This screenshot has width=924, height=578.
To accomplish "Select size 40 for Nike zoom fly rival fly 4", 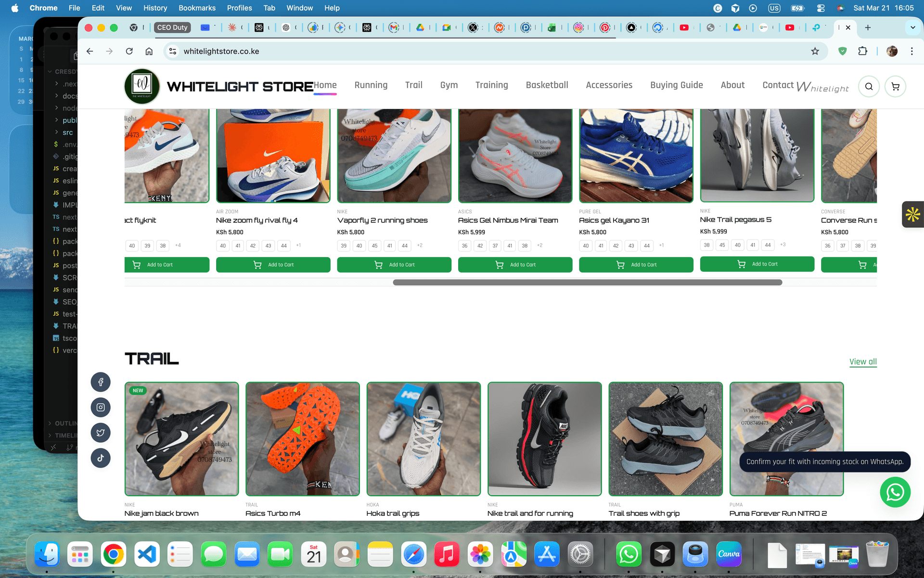I will click(x=223, y=246).
